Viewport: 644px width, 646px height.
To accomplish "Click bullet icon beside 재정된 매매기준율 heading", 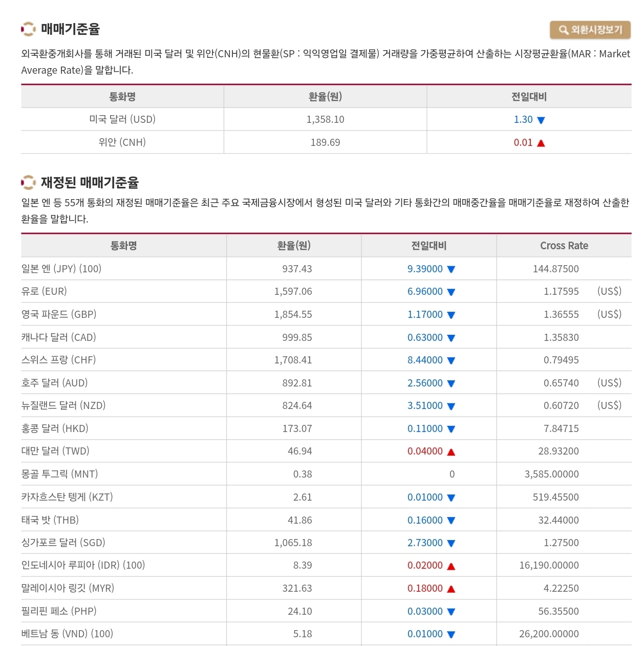I will tap(28, 182).
